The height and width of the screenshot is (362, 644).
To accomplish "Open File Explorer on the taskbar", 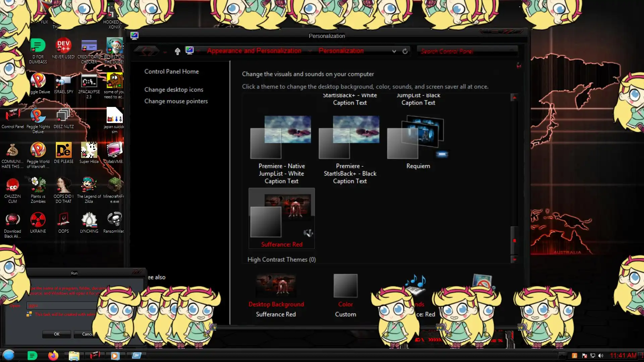I will [74, 355].
